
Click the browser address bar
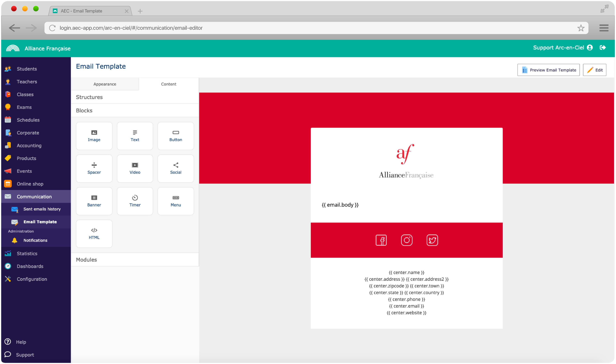coord(316,28)
